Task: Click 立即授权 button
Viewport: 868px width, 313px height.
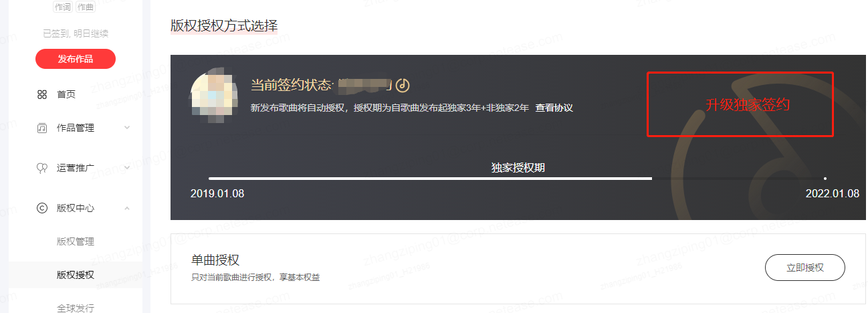Action: point(805,268)
